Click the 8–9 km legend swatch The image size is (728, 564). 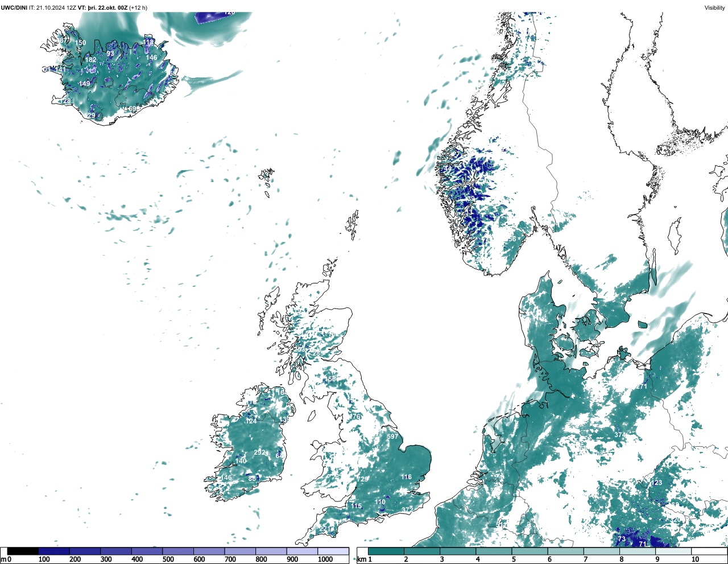tap(637, 551)
